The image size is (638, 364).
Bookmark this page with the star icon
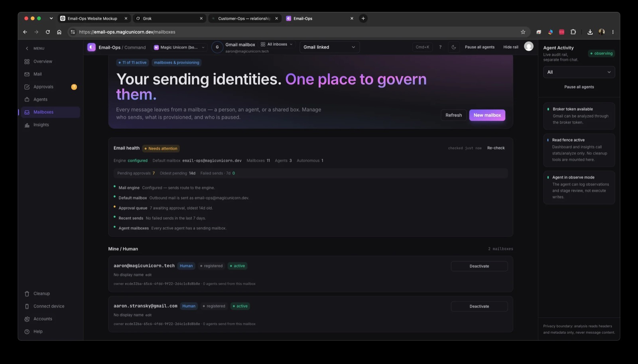[x=523, y=32]
